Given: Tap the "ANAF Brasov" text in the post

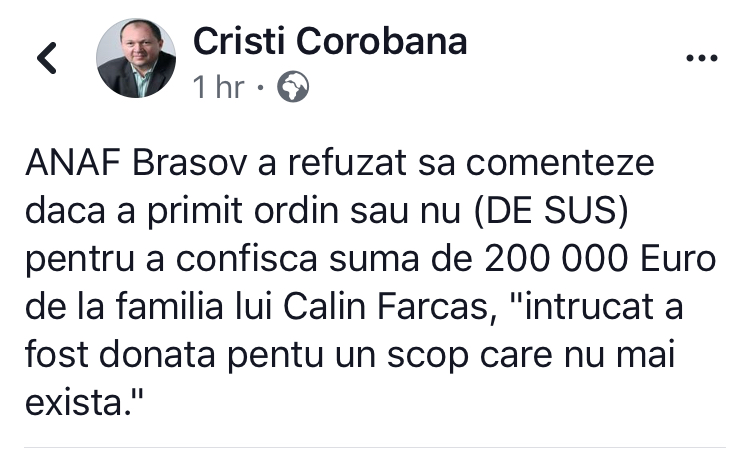Looking at the screenshot, I should click(136, 163).
